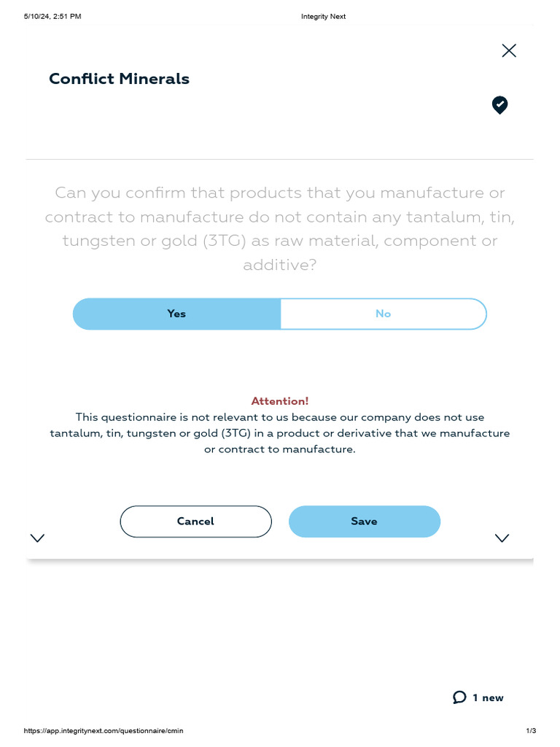
Task: Save the questionnaire answer
Action: 364,522
